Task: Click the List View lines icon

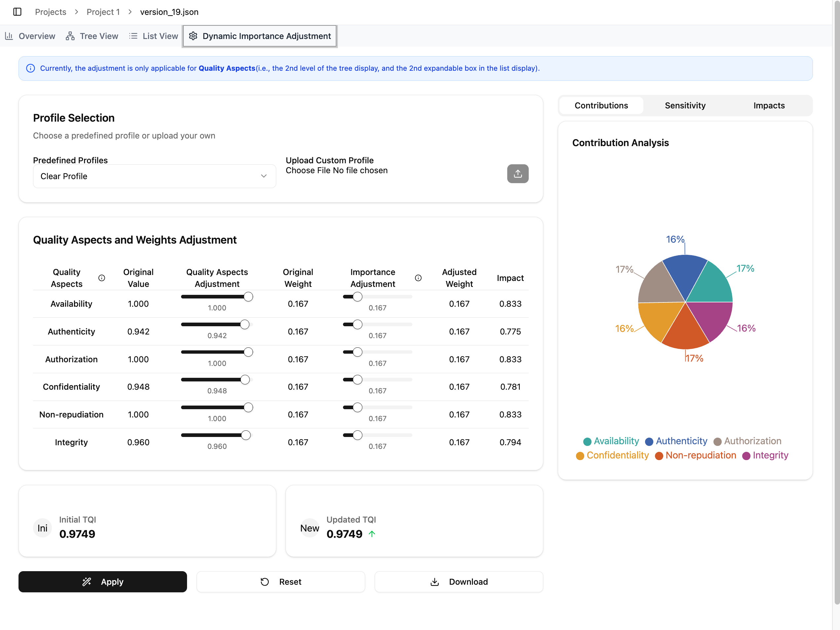Action: [x=133, y=36]
